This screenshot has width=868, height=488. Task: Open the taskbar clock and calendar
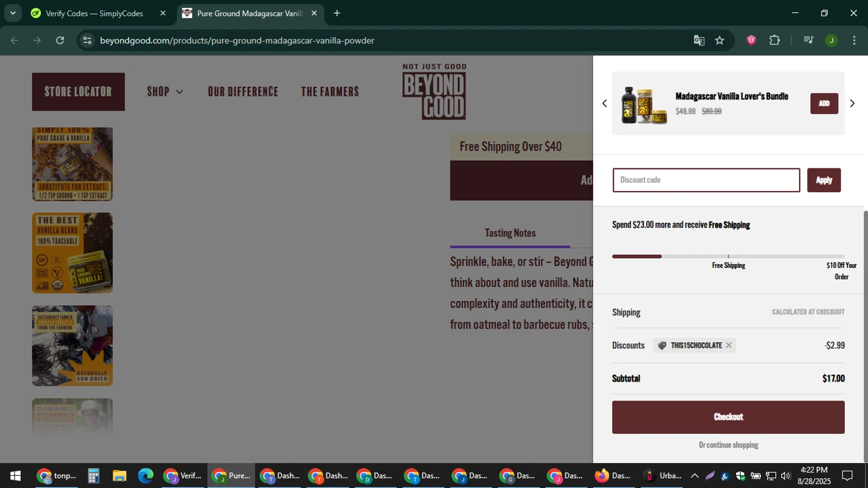(x=814, y=476)
